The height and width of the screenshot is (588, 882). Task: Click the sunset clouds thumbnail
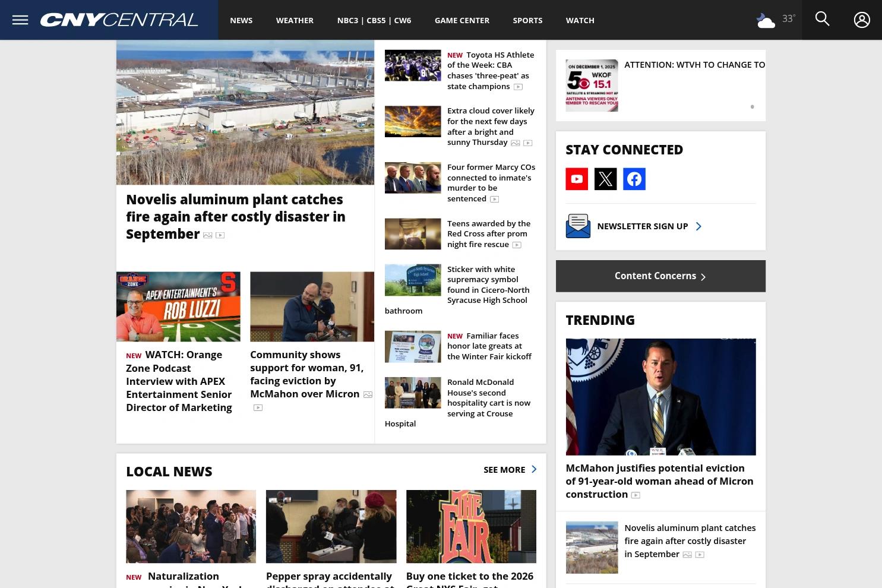pos(413,121)
